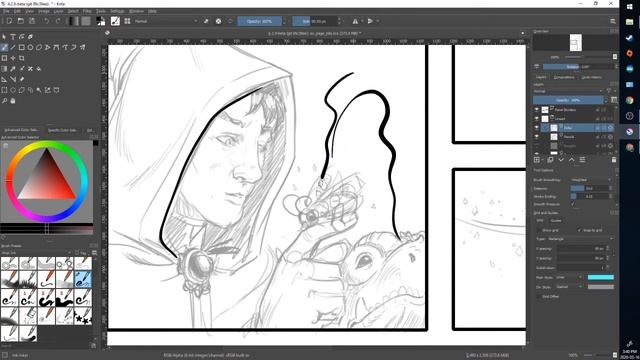Open the Layer menu
Screen dimensions: 640x360
click(58, 11)
